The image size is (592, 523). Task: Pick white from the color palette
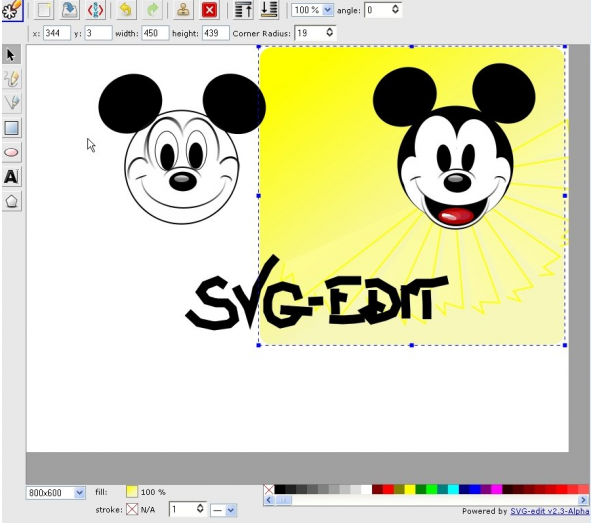pyautogui.click(x=366, y=490)
